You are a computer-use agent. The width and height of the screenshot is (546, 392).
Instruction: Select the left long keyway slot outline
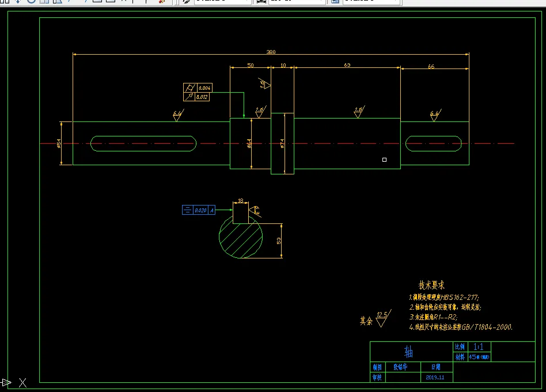(x=143, y=143)
